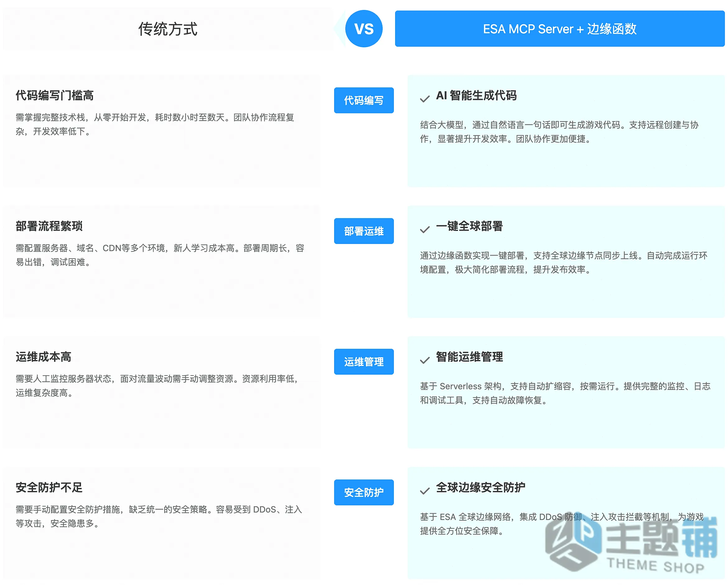Click the heading 一键全球部署
The image size is (728, 585).
click(469, 226)
